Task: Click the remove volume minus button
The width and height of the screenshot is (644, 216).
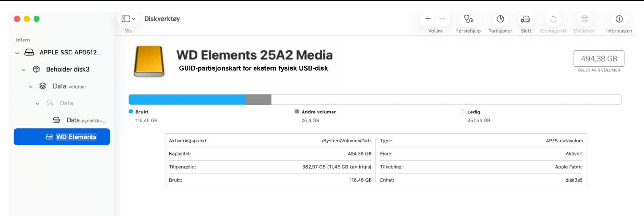Action: pos(442,19)
